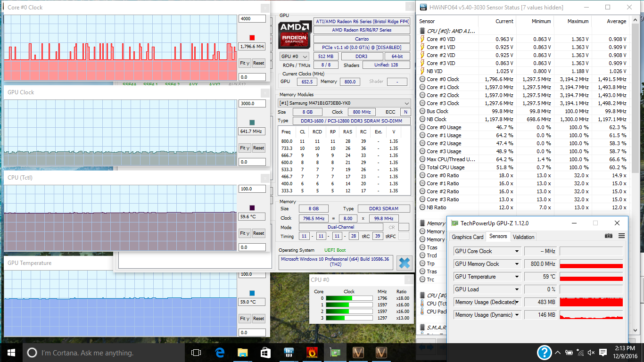
Task: Open Task View from the taskbar
Action: click(x=196, y=353)
